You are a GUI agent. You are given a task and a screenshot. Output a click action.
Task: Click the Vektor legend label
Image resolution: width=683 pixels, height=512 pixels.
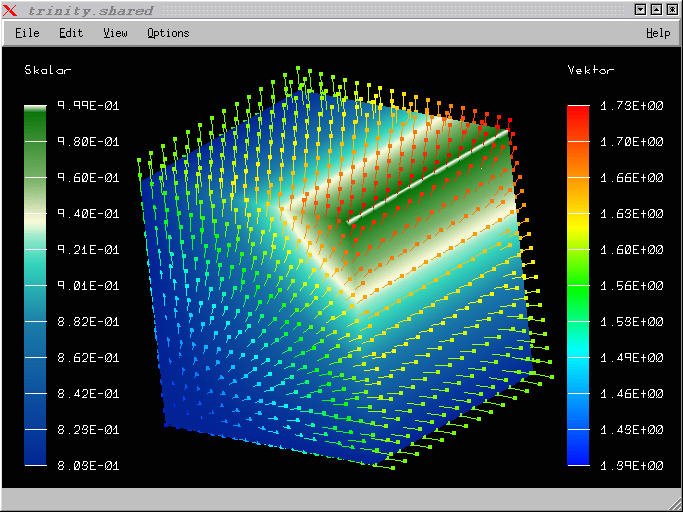pyautogui.click(x=591, y=70)
